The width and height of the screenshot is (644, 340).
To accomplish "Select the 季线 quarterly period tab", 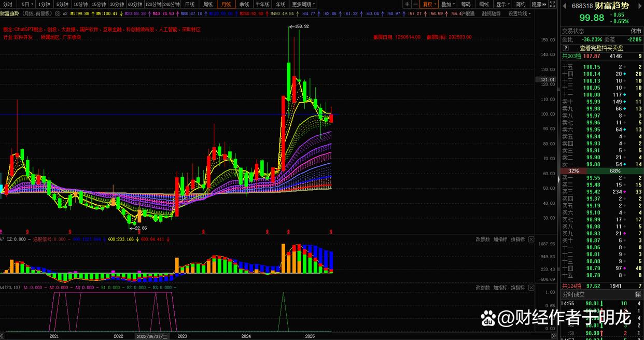I will point(244,4).
